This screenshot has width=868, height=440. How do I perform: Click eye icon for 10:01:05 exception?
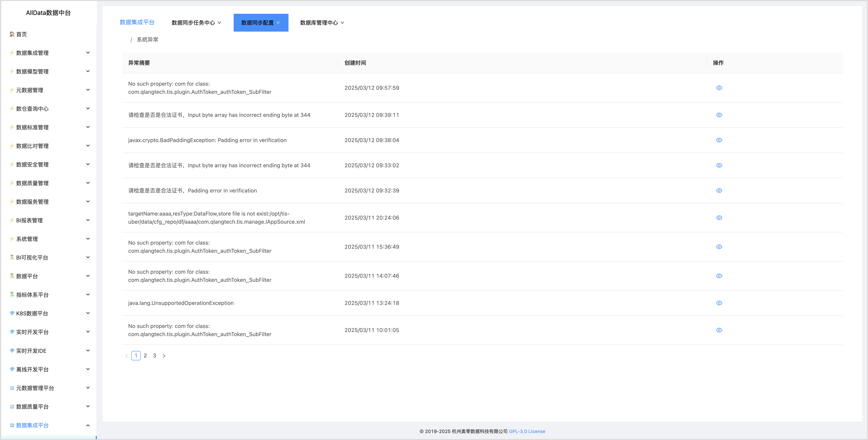click(719, 330)
